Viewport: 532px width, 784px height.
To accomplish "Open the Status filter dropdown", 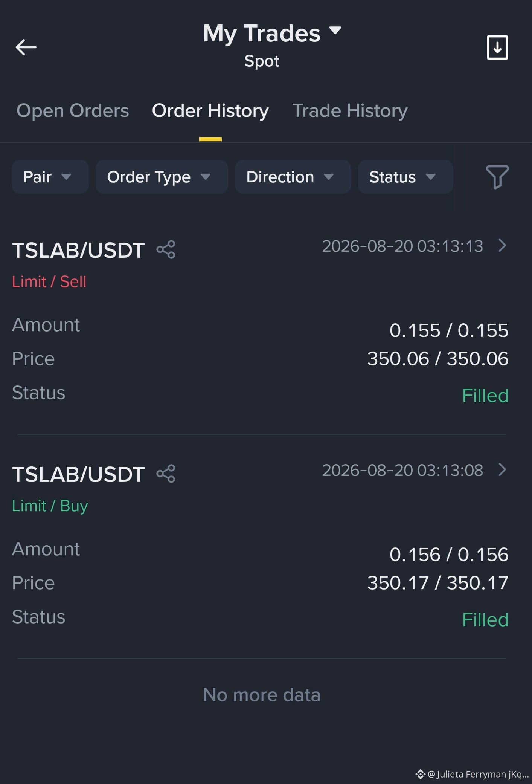I will pyautogui.click(x=405, y=177).
